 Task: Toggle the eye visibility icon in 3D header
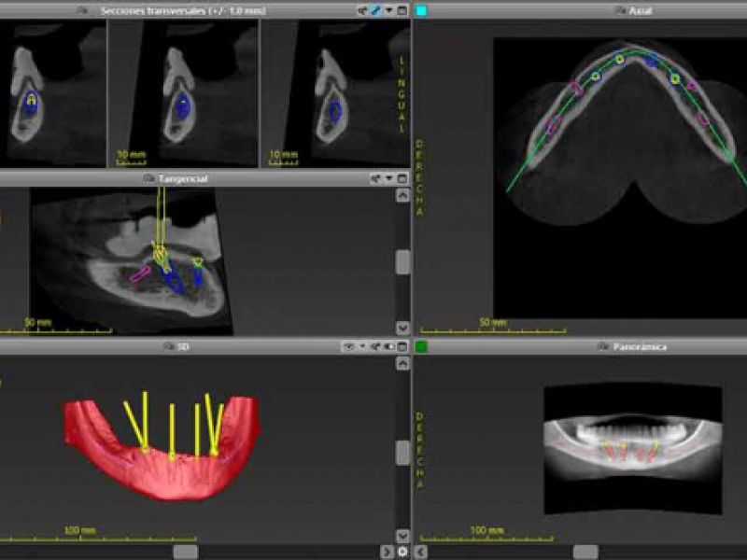click(x=348, y=347)
